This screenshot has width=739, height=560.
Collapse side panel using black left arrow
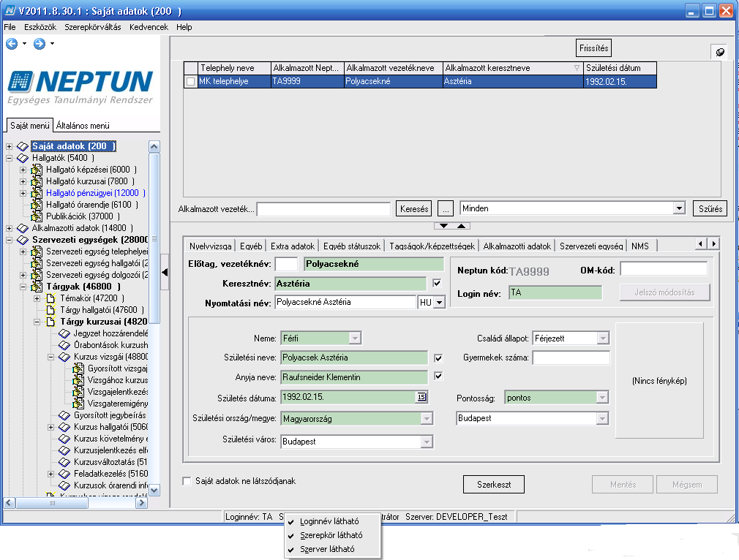pyautogui.click(x=165, y=272)
